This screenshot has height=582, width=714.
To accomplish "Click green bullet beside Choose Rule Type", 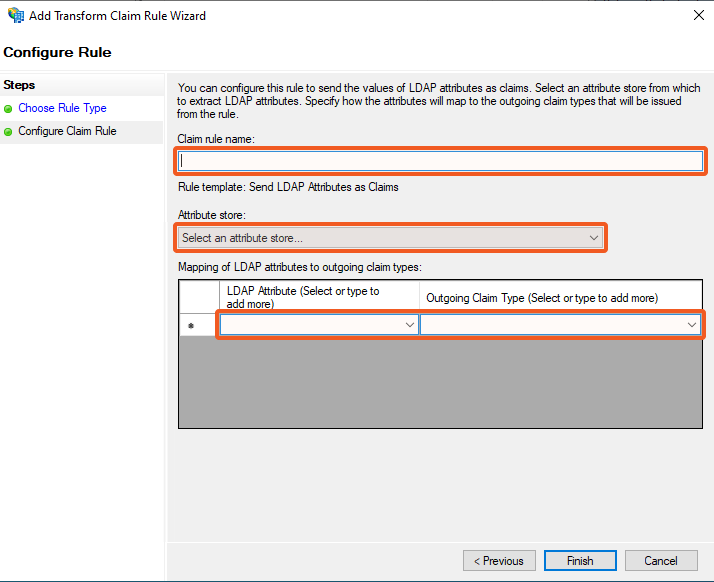I will coord(9,108).
